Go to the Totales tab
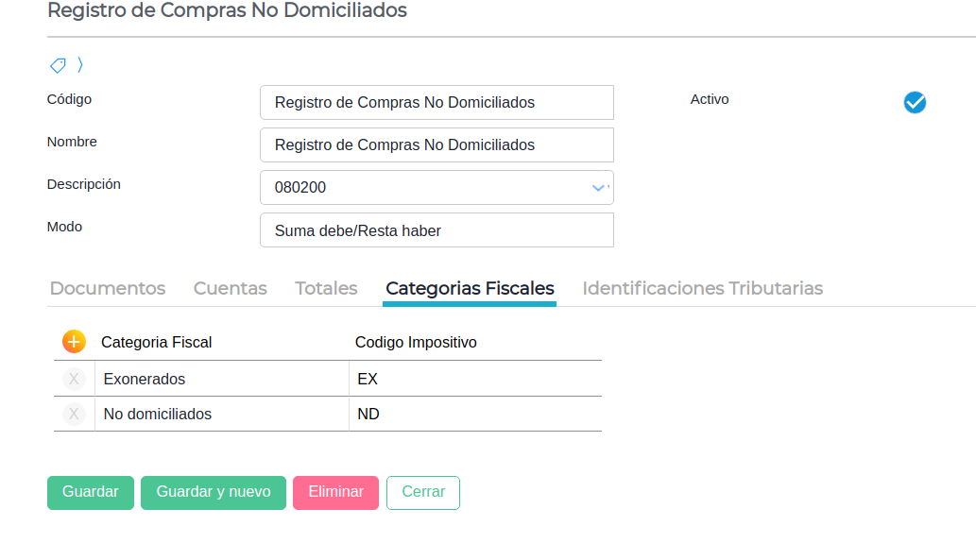976x560 pixels. (326, 288)
